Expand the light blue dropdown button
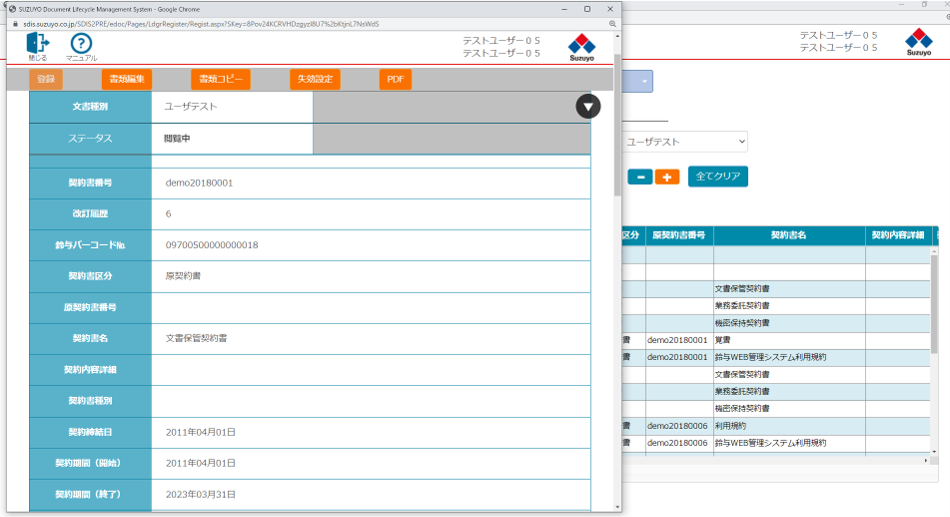950x517 pixels. [x=645, y=81]
